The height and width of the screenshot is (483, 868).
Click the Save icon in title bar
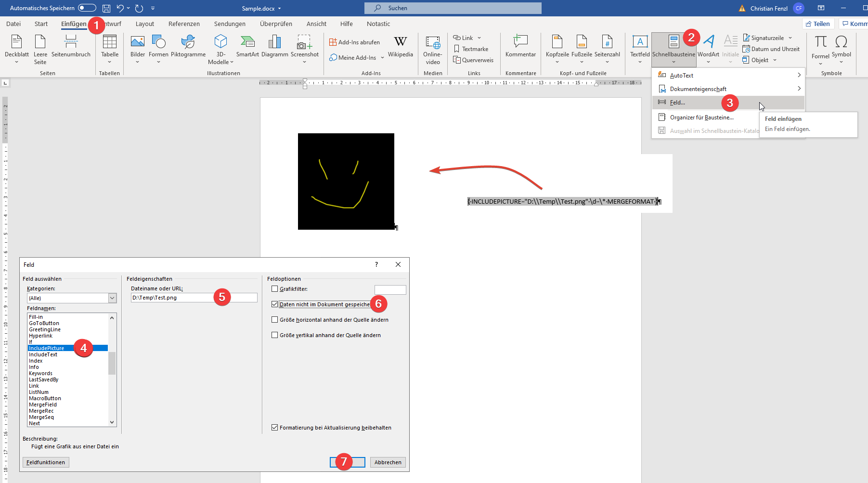click(106, 8)
